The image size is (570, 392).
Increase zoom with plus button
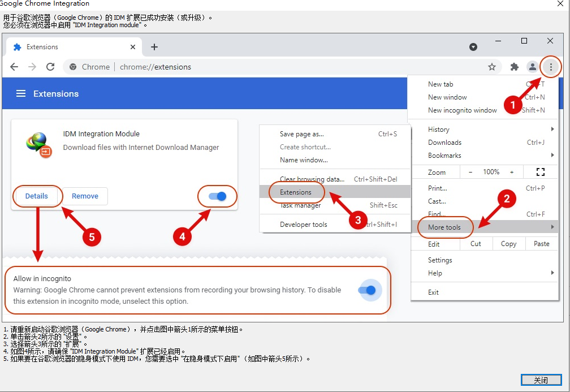pyautogui.click(x=512, y=172)
